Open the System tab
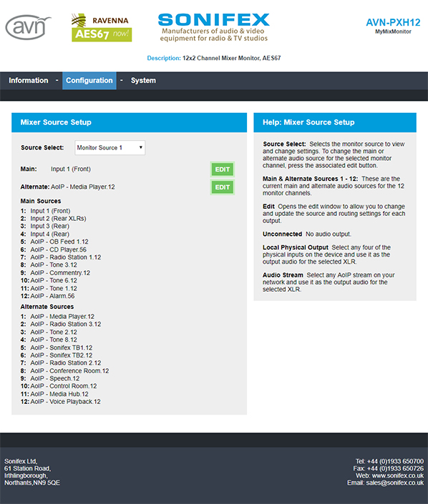Screen dimensions: 428x504 143,80
